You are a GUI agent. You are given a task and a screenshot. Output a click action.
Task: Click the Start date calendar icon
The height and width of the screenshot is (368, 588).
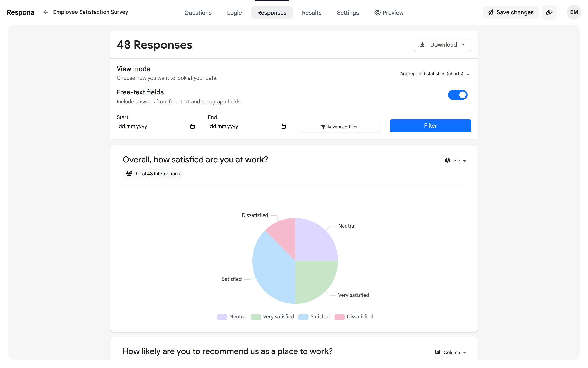tap(193, 126)
